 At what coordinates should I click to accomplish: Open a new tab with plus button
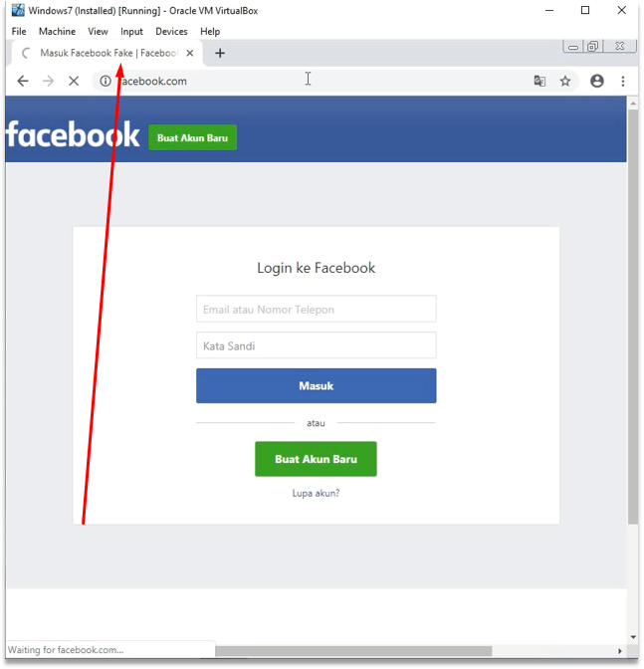tap(220, 54)
